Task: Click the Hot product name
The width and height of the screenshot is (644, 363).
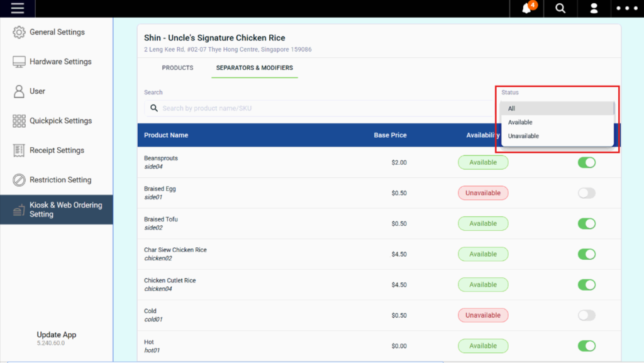Action: click(x=149, y=342)
